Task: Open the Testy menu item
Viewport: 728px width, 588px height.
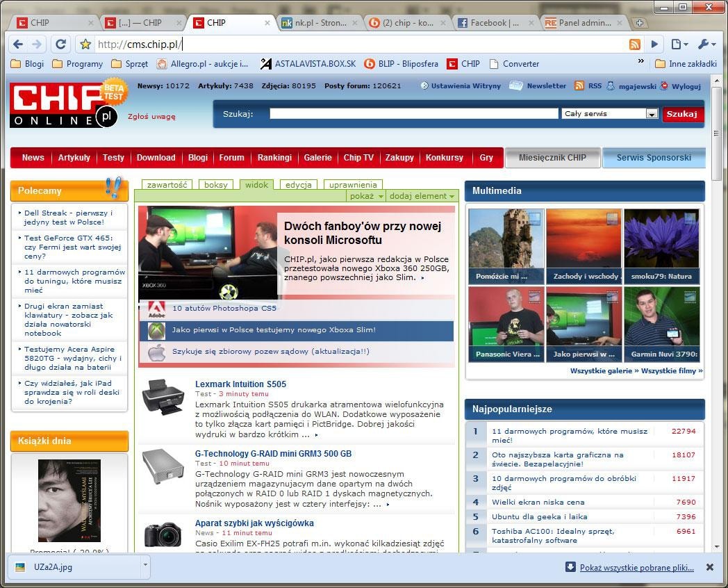Action: click(x=113, y=158)
